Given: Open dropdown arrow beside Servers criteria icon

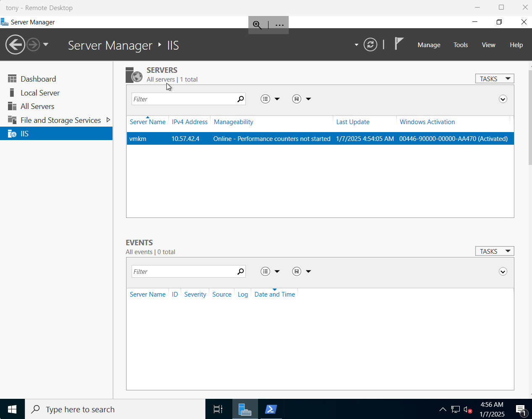Looking at the screenshot, I should point(277,99).
